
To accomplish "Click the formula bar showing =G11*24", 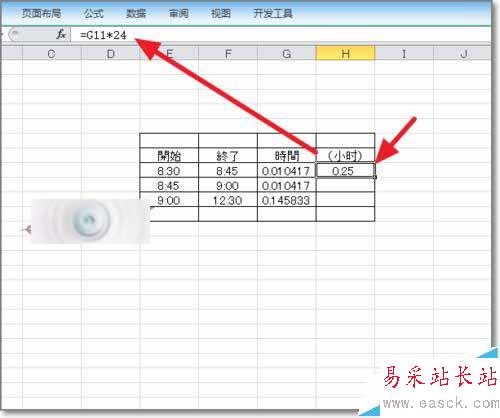I will point(280,34).
